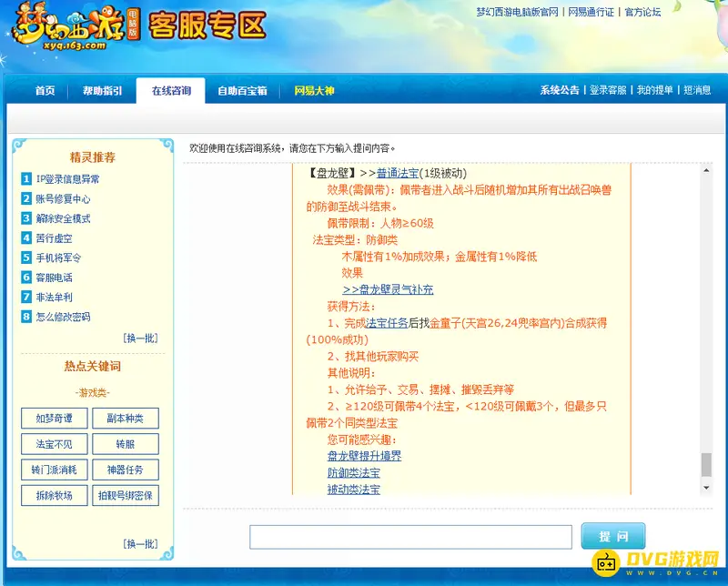The image size is (728, 586).
Task: Open the 金童子 link
Action: click(445, 323)
